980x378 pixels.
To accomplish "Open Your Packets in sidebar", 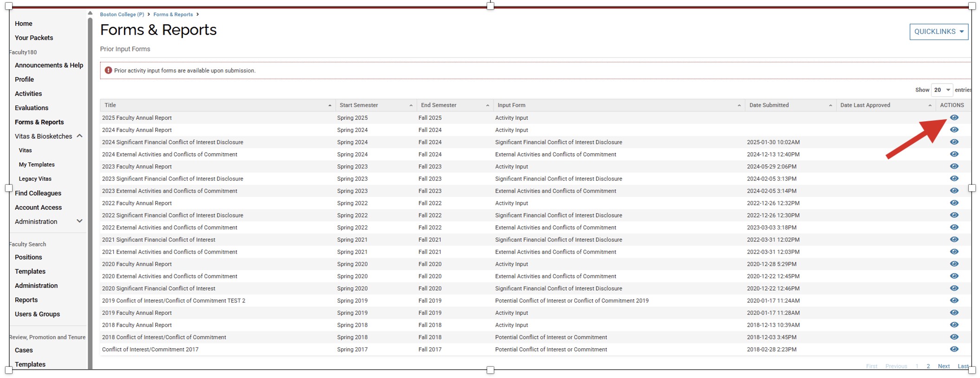I will 34,38.
